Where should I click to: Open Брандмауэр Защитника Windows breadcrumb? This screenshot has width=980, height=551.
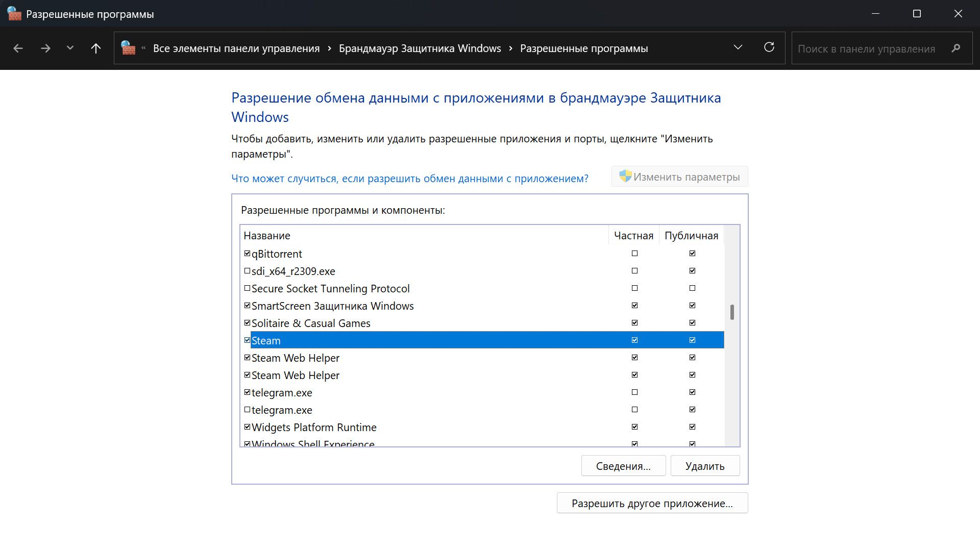[x=420, y=48]
